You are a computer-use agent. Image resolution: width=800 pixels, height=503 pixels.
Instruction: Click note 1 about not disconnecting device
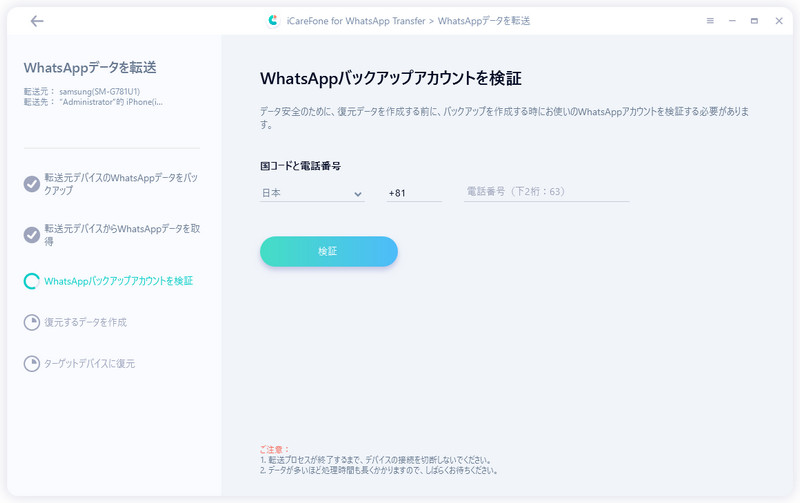point(376,460)
